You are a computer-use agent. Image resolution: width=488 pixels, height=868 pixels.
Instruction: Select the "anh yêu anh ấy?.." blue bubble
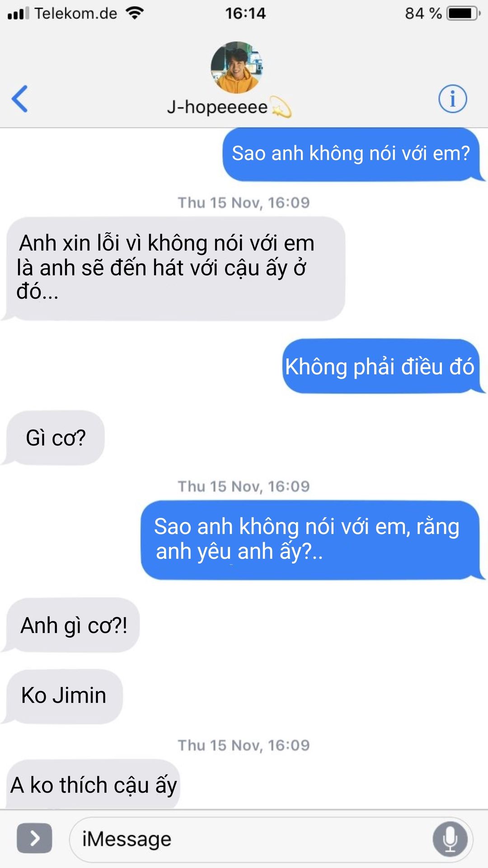coord(312,540)
